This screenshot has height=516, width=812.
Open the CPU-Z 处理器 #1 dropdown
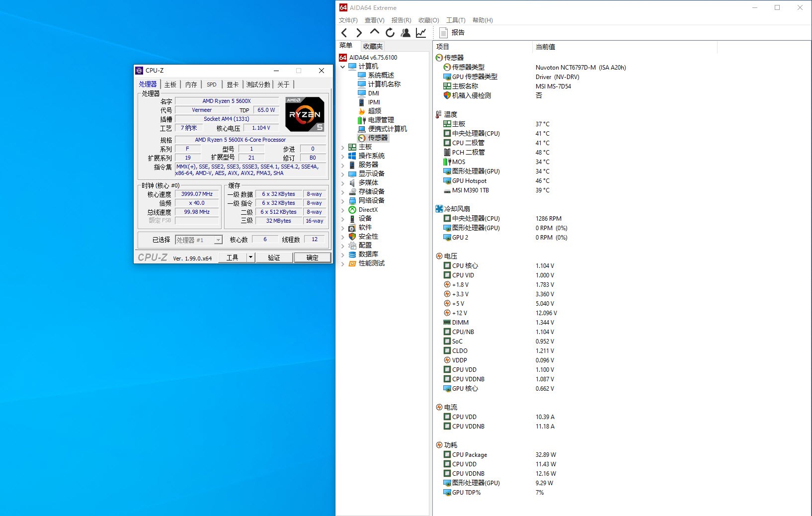click(199, 240)
